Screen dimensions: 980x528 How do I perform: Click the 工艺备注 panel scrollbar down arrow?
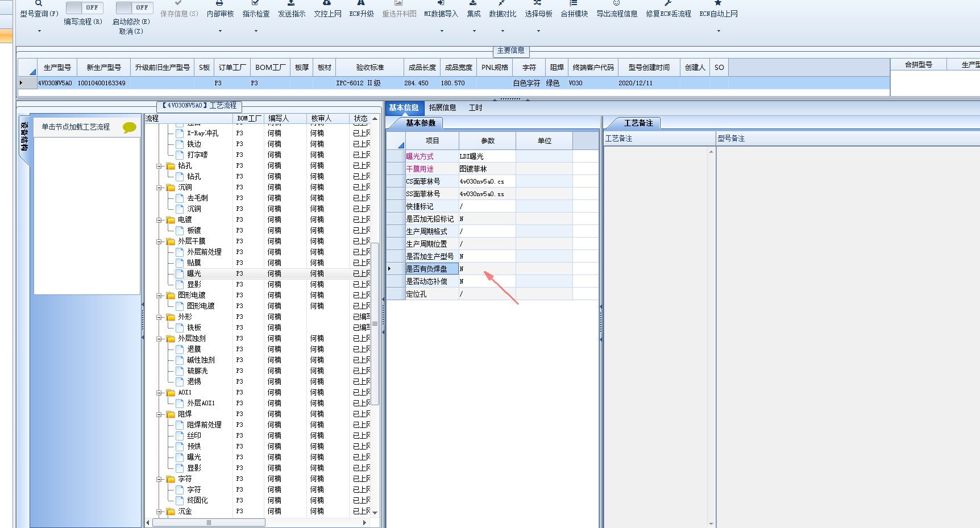click(711, 523)
